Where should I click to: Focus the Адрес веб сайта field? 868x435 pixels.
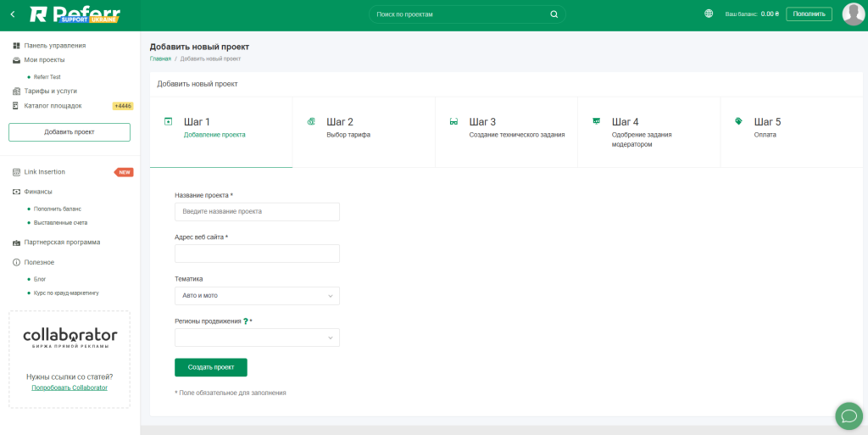tap(257, 254)
